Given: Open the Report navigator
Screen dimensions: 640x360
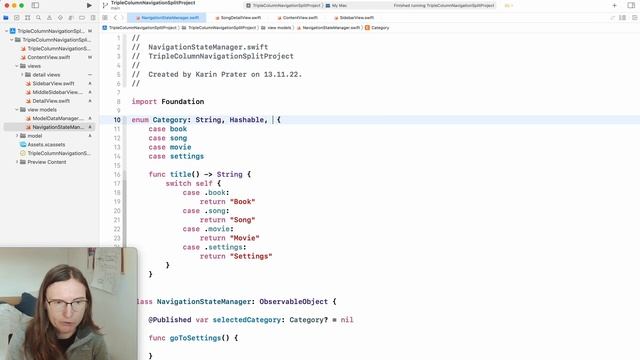Looking at the screenshot, I should click(x=93, y=18).
